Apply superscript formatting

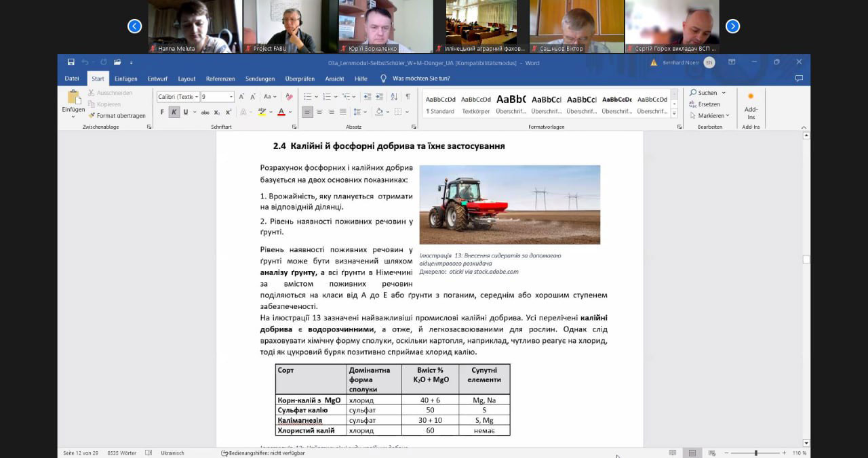(x=228, y=112)
